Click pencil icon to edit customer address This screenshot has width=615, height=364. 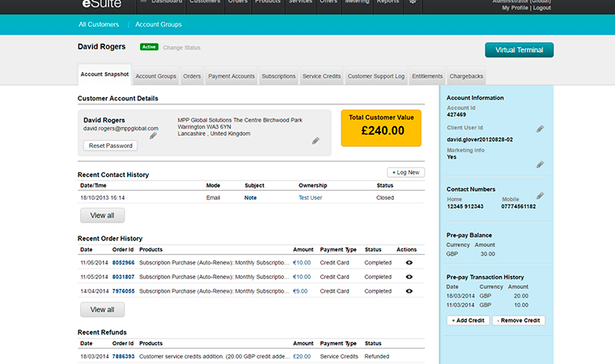pos(316,141)
